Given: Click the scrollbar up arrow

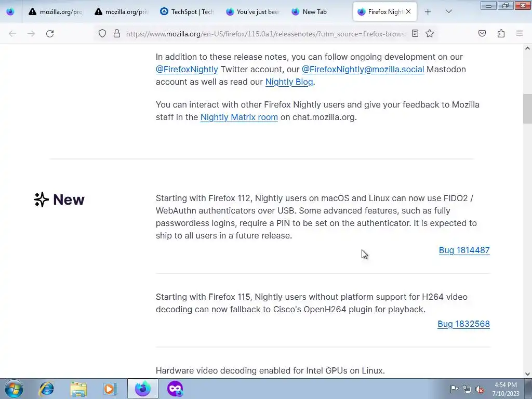Looking at the screenshot, I should 527,48.
